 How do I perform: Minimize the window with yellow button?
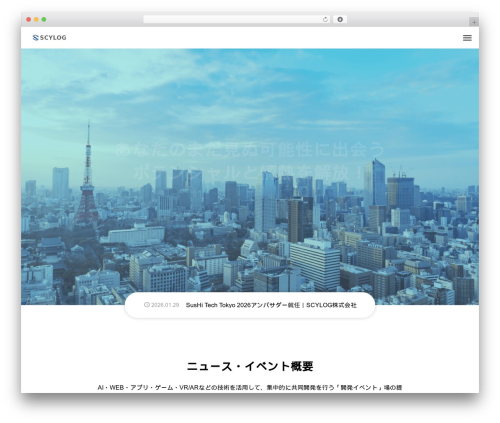(36, 20)
